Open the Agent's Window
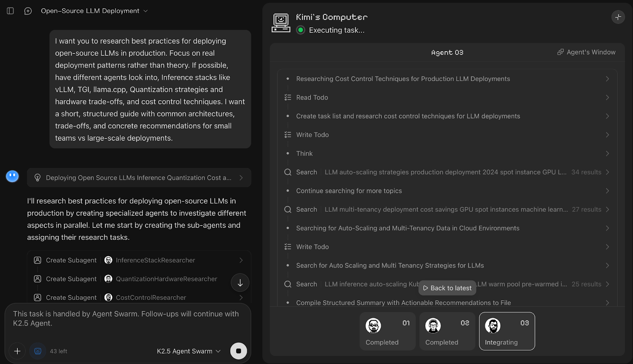This screenshot has height=364, width=633. [x=586, y=52]
